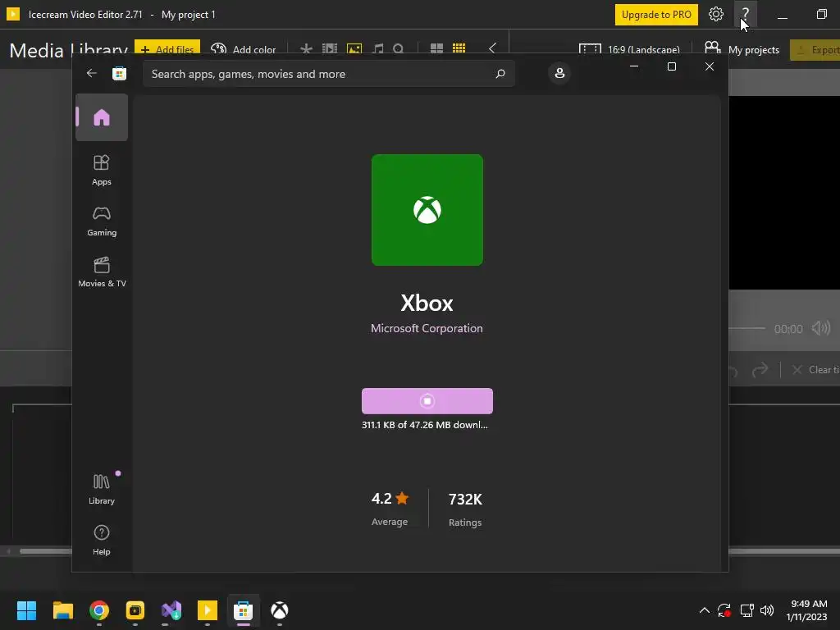This screenshot has height=630, width=840.
Task: Filter Media Library by images
Action: point(354,49)
